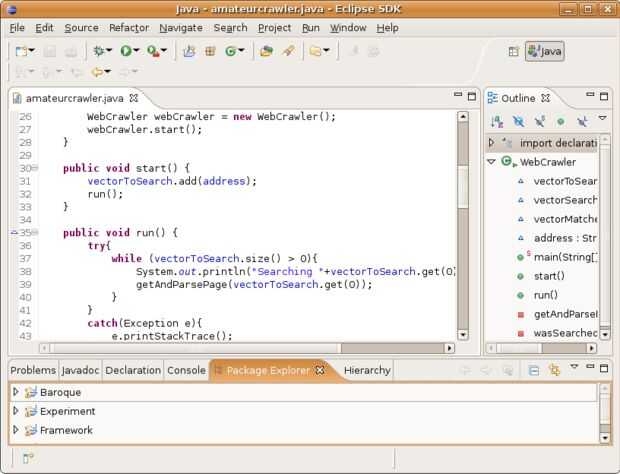The height and width of the screenshot is (474, 620).
Task: Click the Debug toolbar icon
Action: pyautogui.click(x=100, y=51)
